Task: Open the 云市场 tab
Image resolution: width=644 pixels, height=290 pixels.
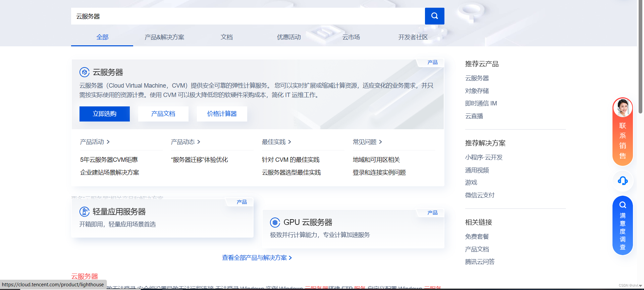Action: pyautogui.click(x=351, y=37)
